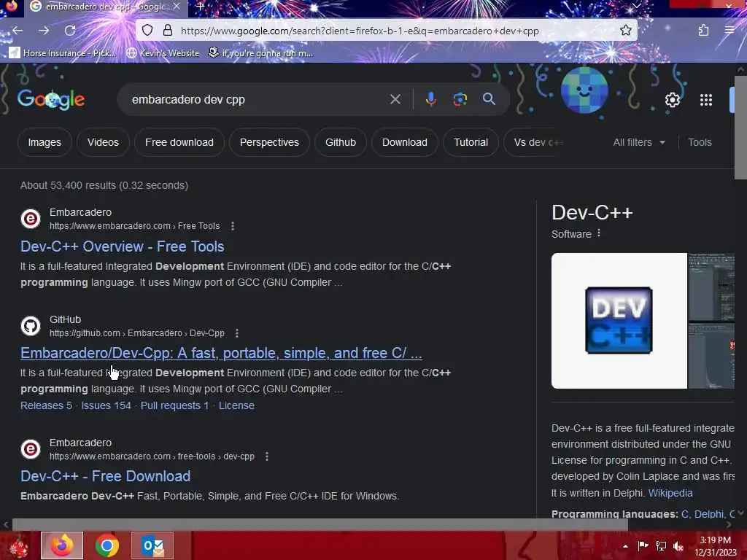
Task: Open the License sitelink
Action: (x=237, y=405)
